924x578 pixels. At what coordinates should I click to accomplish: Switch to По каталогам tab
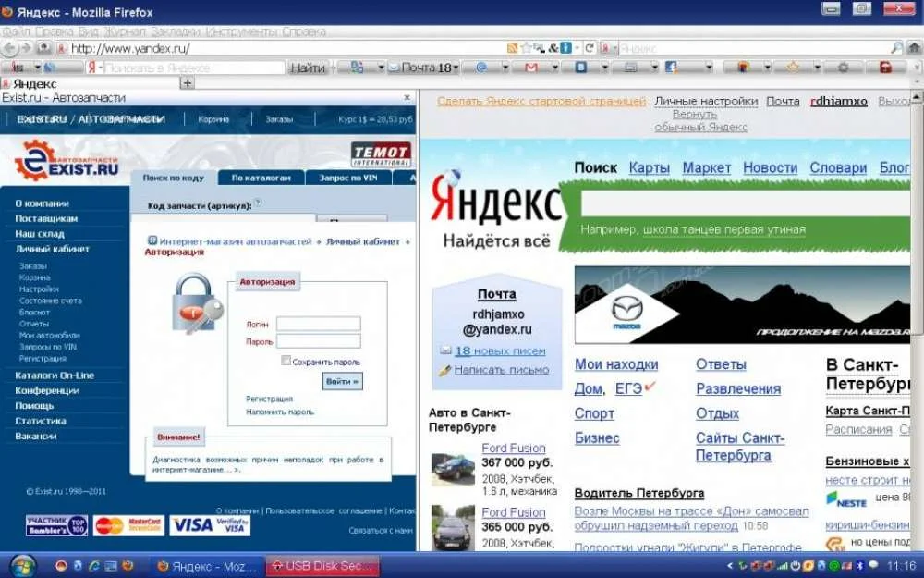click(261, 178)
